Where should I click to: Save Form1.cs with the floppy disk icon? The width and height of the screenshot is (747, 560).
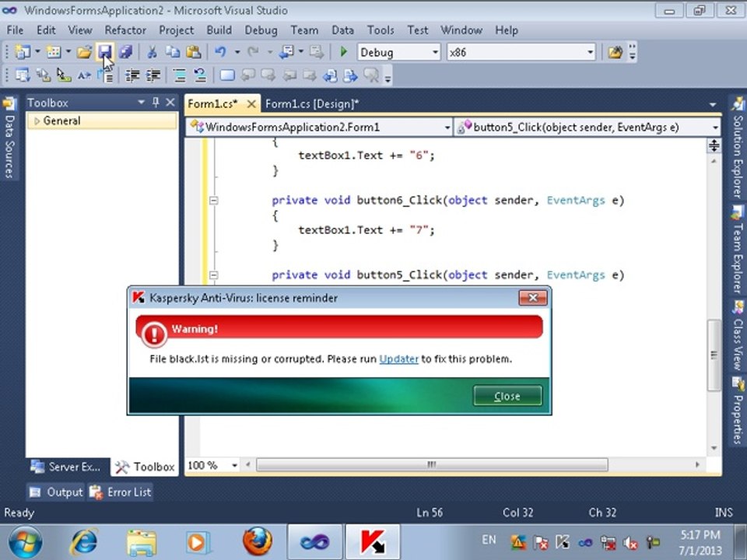point(105,52)
